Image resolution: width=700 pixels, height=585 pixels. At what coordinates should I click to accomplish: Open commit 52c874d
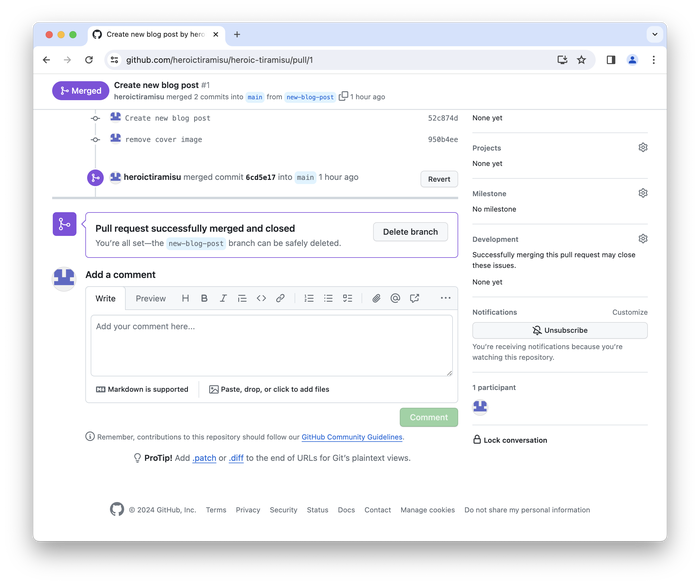point(443,118)
